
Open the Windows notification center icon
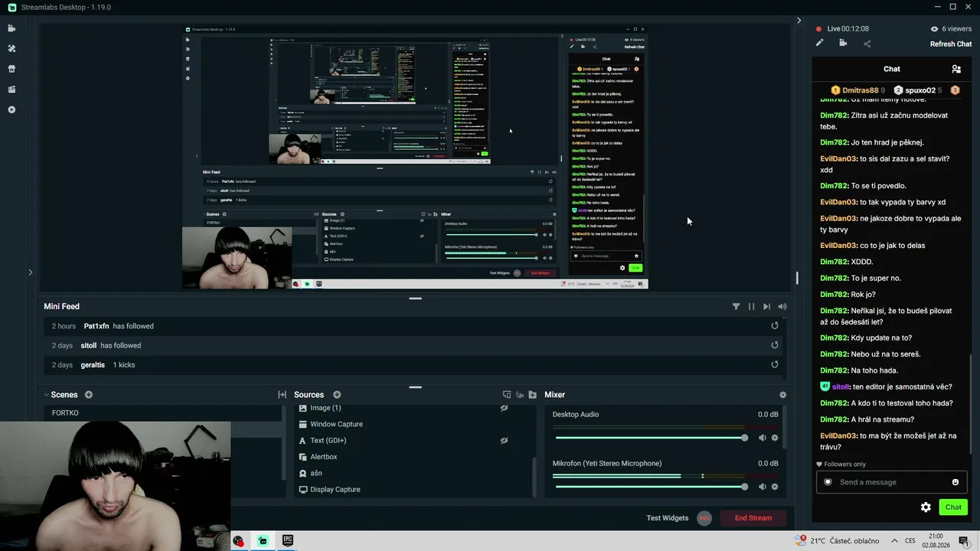tap(964, 540)
